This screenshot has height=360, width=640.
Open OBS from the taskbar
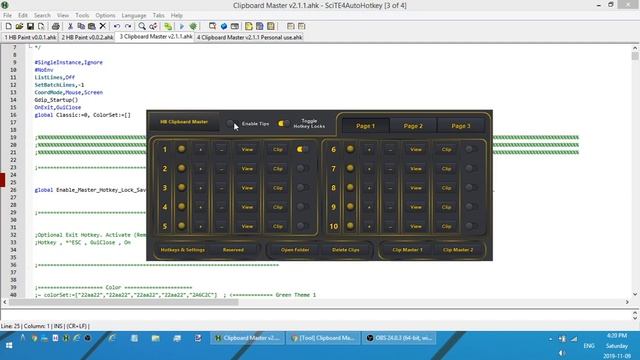point(399,338)
